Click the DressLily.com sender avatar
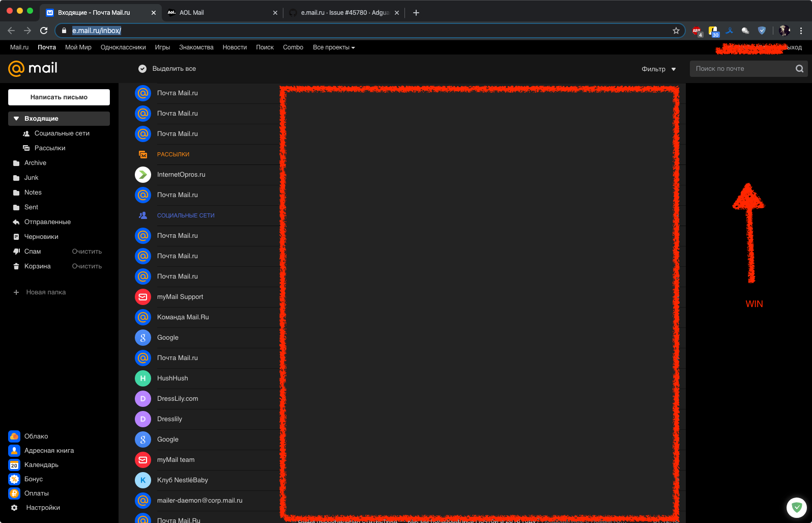The width and height of the screenshot is (812, 523). click(x=143, y=399)
